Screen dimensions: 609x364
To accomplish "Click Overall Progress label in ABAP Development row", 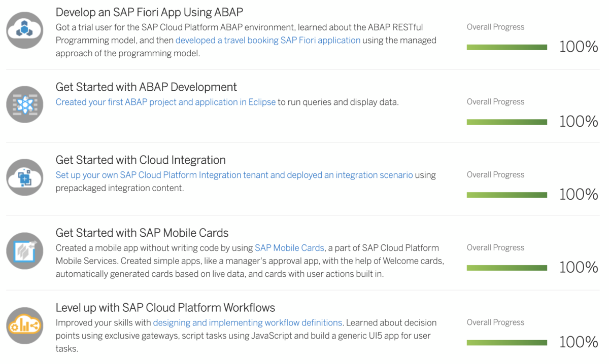I will click(x=495, y=102).
